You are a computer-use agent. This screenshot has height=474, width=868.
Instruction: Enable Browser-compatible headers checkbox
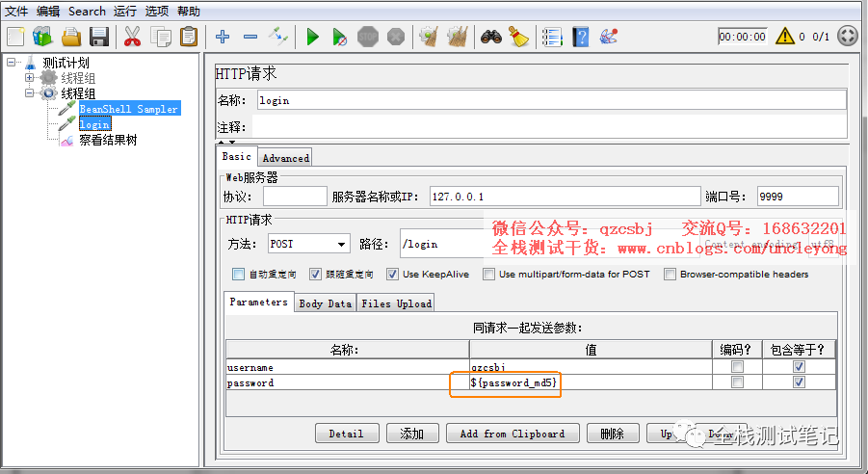coord(670,275)
